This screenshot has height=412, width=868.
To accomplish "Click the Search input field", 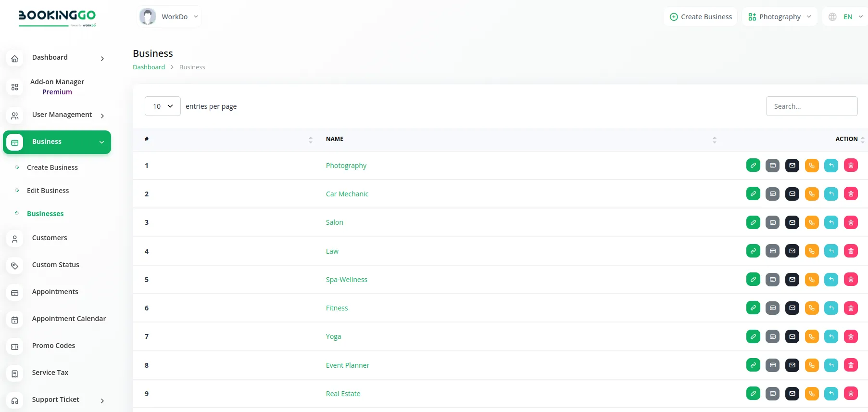I will coord(812,106).
